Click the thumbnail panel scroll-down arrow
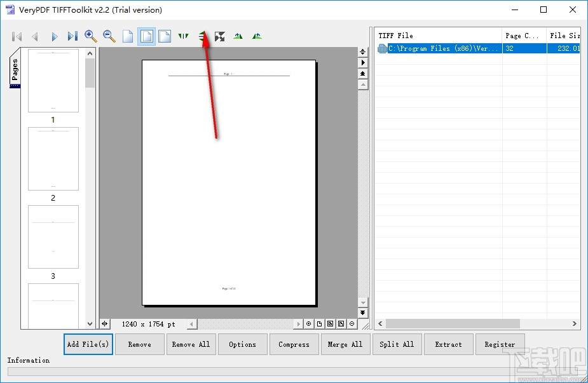This screenshot has height=383, width=588. pos(90,324)
